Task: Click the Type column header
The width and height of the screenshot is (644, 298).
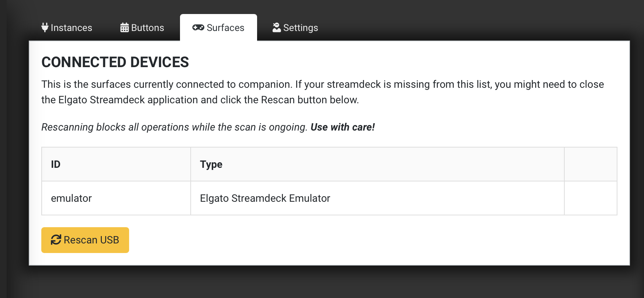Action: pos(211,164)
